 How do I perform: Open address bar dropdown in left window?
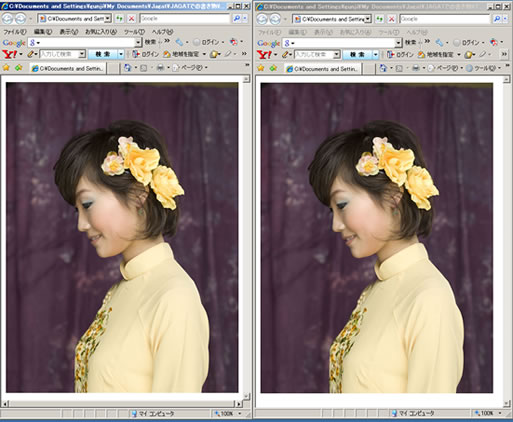pos(107,19)
